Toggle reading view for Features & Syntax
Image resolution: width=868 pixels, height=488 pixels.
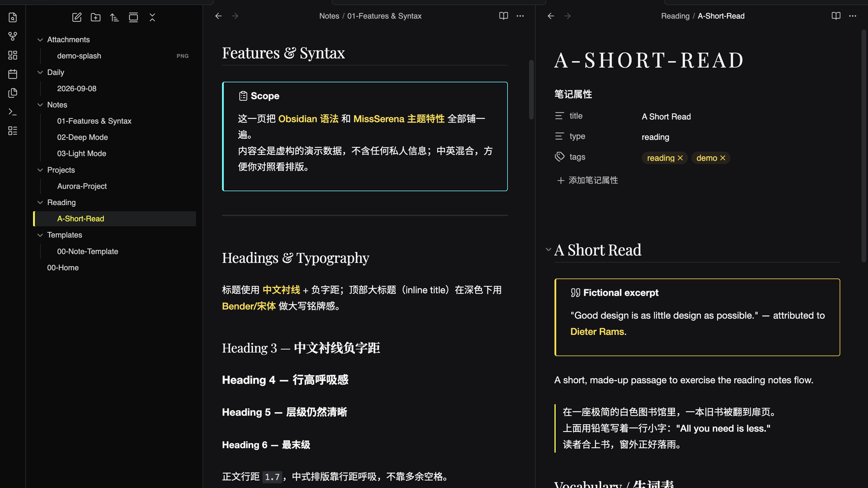coord(504,16)
